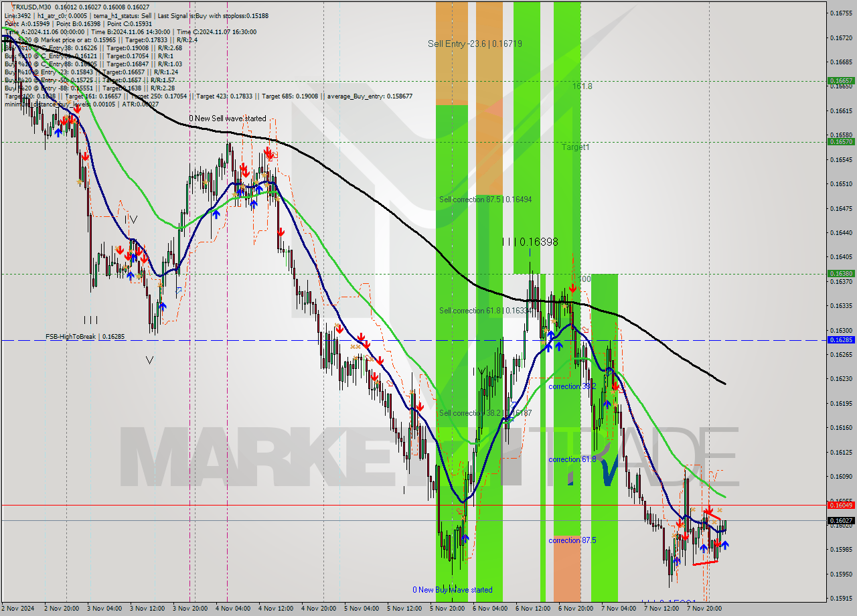The width and height of the screenshot is (857, 616).
Task: Click the 'minimum_distance_buy_levels' ATR info line
Action: 82,104
